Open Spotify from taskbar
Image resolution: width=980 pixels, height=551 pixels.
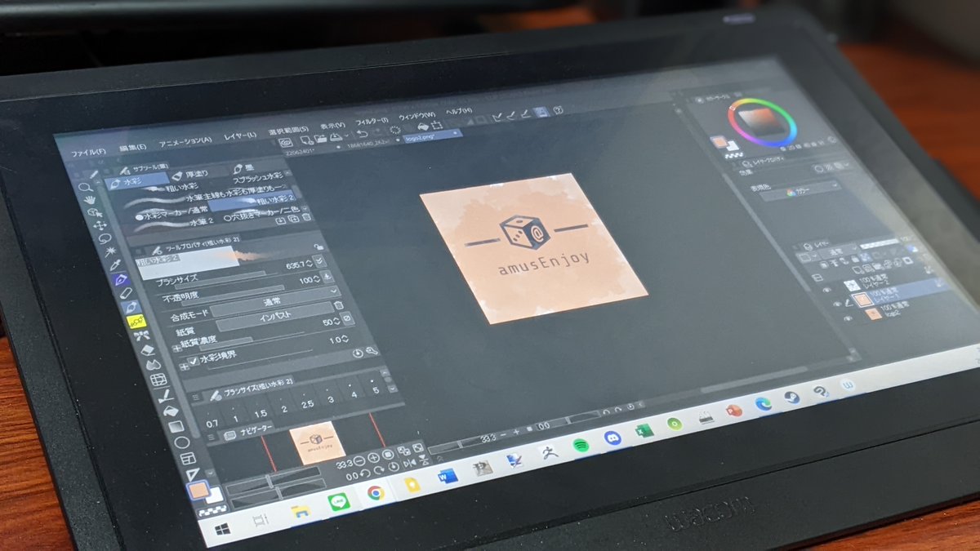581,446
